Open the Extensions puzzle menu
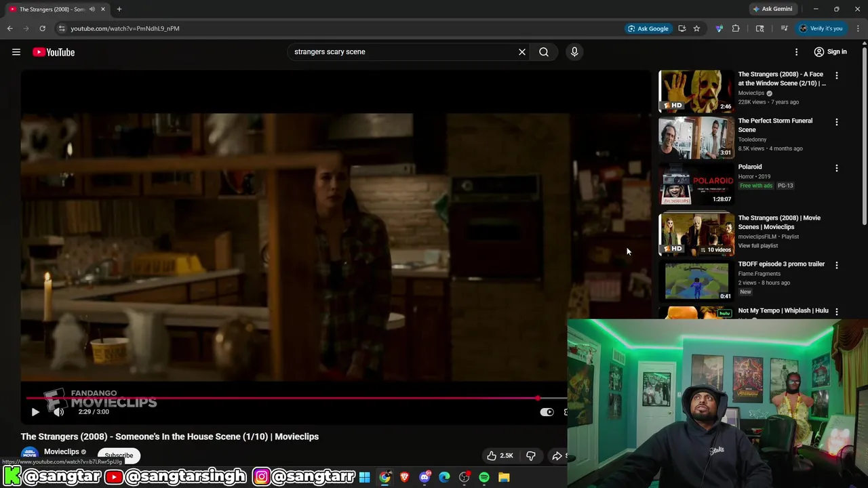The image size is (868, 488). tap(736, 28)
